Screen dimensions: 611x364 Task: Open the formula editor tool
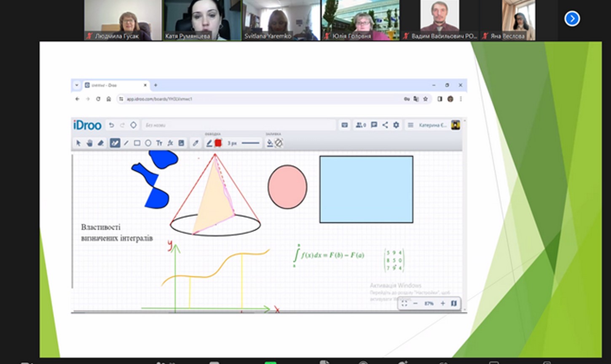[170, 143]
